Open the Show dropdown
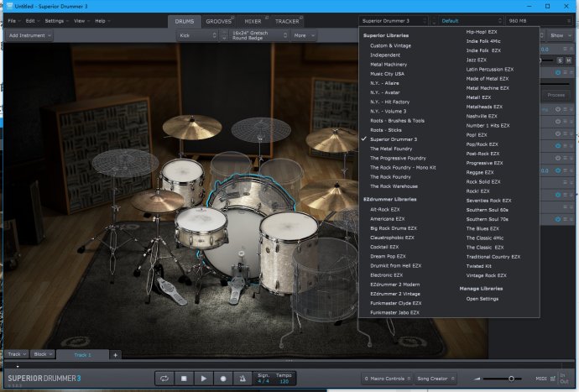The image size is (579, 392). (561, 35)
